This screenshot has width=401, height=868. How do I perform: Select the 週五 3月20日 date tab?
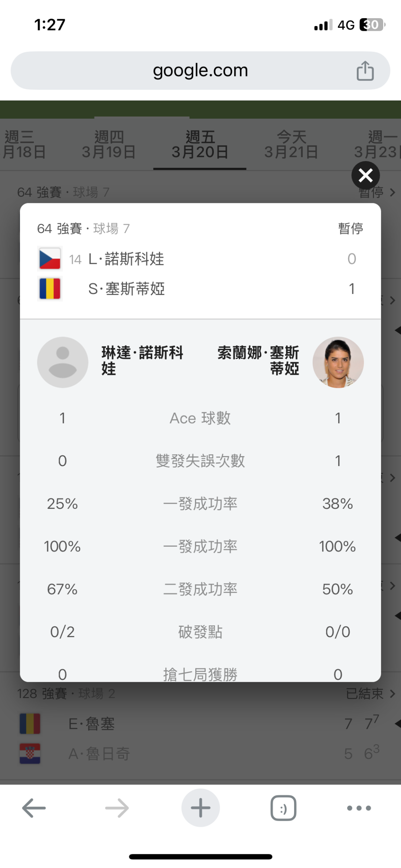click(200, 145)
